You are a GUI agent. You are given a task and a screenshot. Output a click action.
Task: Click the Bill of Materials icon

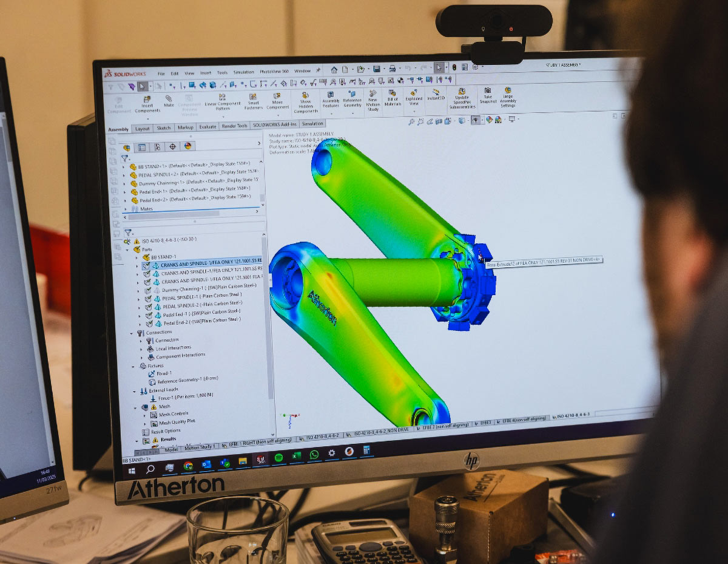tap(393, 93)
